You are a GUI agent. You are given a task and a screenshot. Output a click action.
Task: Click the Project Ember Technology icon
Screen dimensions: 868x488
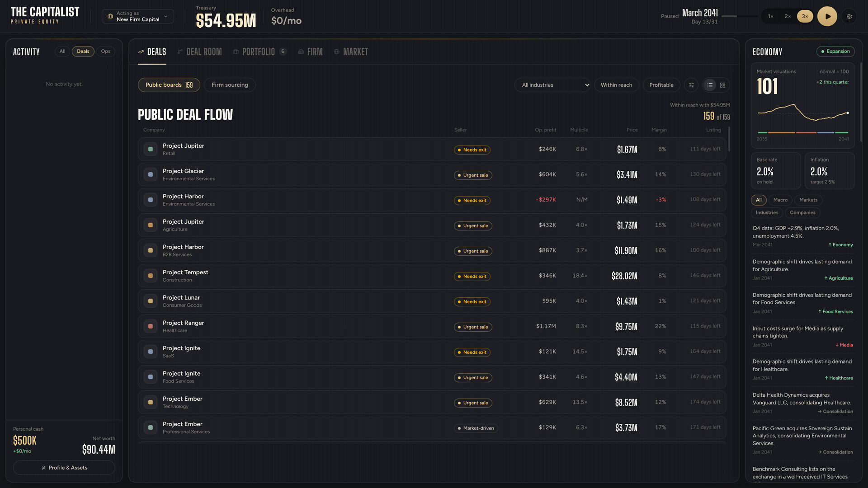point(151,402)
